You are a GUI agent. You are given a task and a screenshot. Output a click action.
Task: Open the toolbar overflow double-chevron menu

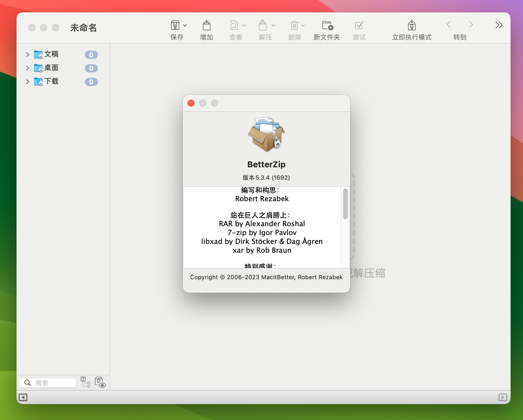click(x=499, y=25)
